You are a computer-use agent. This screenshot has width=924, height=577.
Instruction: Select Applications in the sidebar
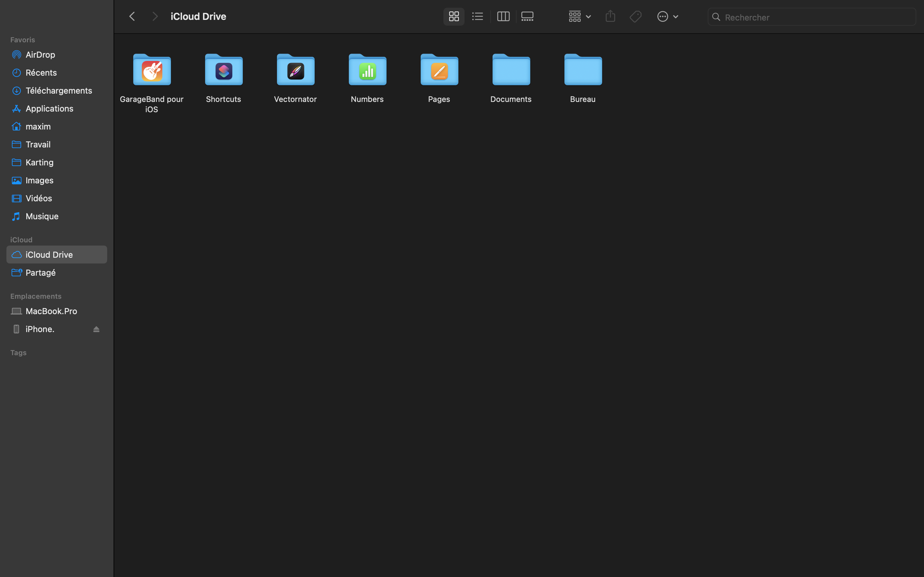(x=49, y=108)
